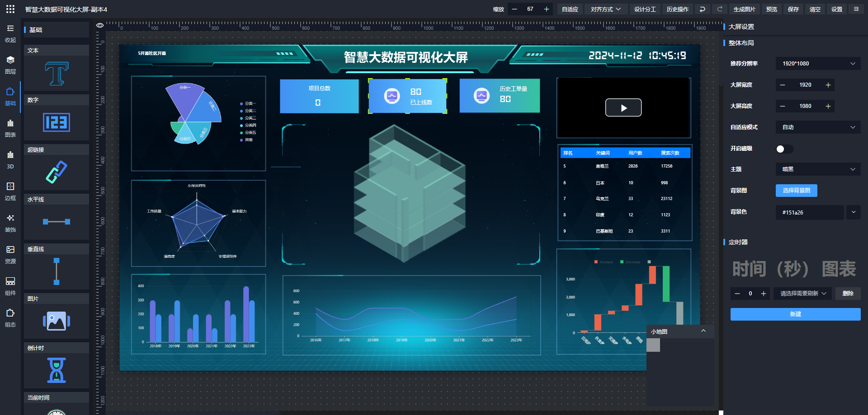Pick the 数字 number component icon
This screenshot has height=415, width=868.
pyautogui.click(x=57, y=122)
